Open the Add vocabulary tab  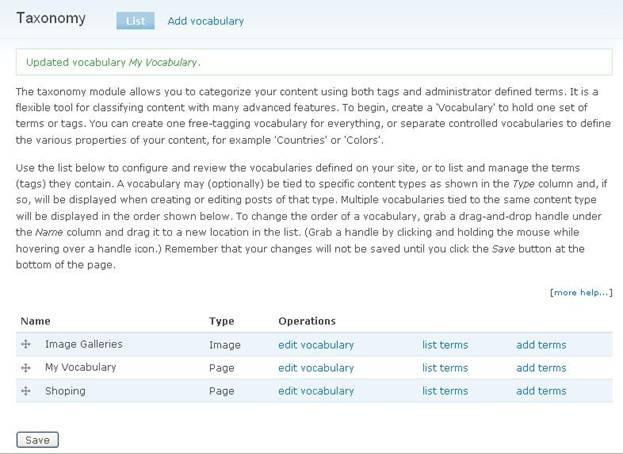click(205, 20)
